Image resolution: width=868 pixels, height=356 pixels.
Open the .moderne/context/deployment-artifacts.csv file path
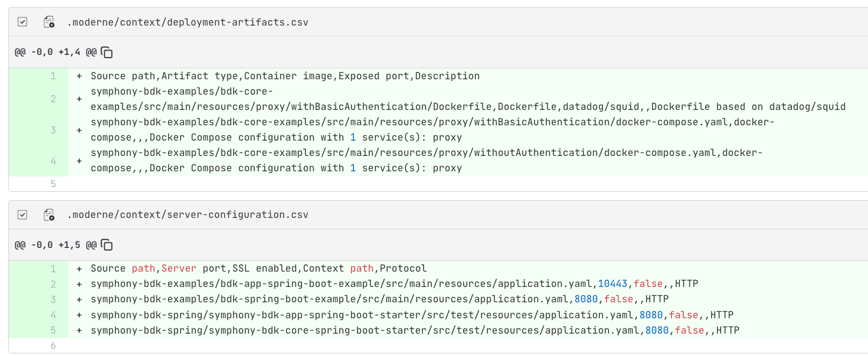click(188, 22)
